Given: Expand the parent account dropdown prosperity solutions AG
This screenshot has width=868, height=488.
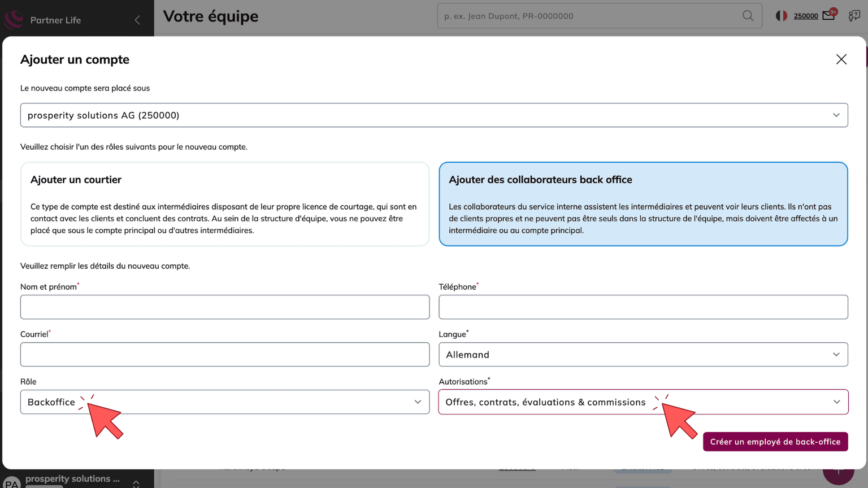Looking at the screenshot, I should click(433, 115).
